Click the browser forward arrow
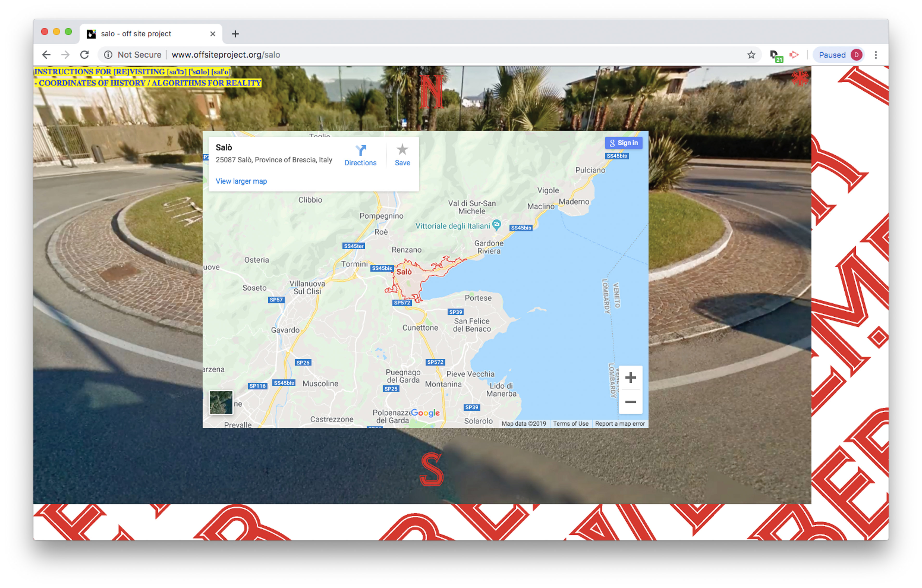 point(66,55)
